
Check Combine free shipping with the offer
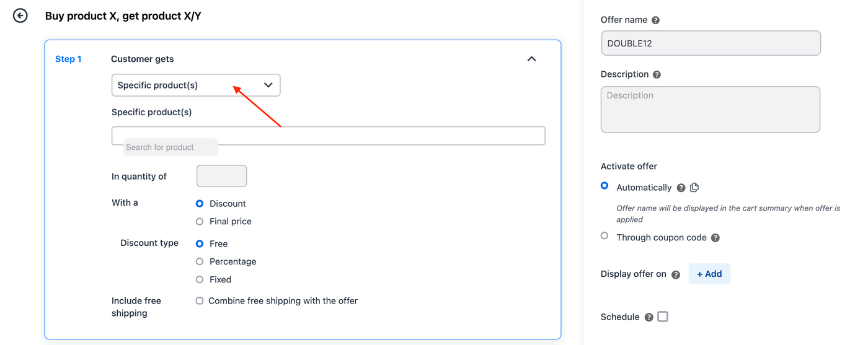tap(200, 301)
